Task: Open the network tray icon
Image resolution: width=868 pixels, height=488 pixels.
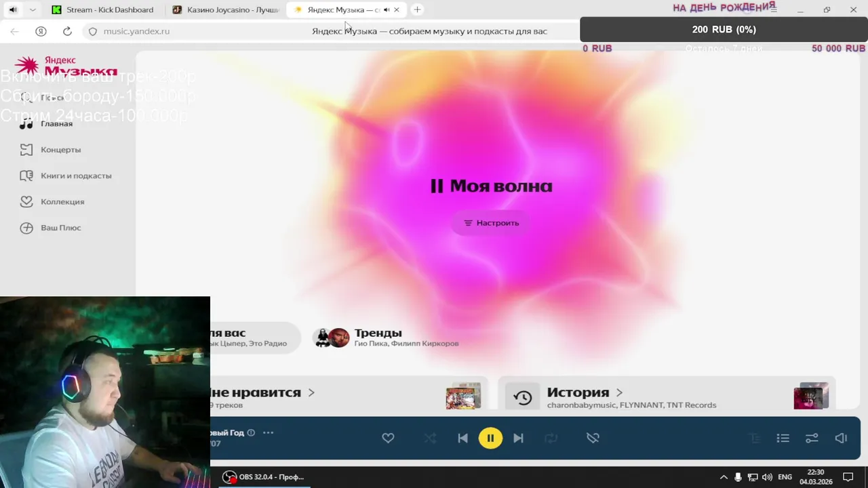Action: click(753, 477)
